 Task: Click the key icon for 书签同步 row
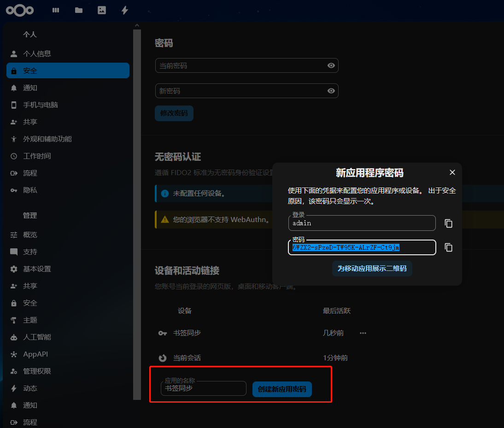tap(163, 333)
